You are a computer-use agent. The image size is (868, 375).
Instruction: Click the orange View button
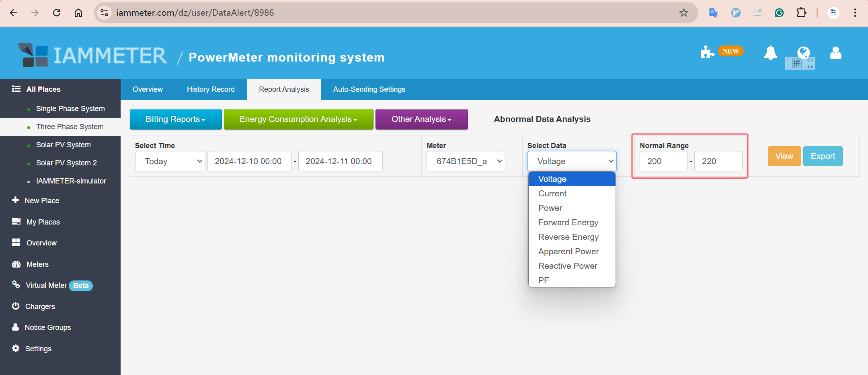tap(784, 156)
